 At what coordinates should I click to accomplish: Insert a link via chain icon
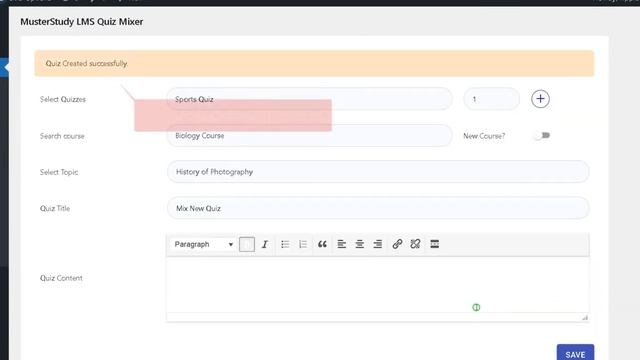point(397,244)
